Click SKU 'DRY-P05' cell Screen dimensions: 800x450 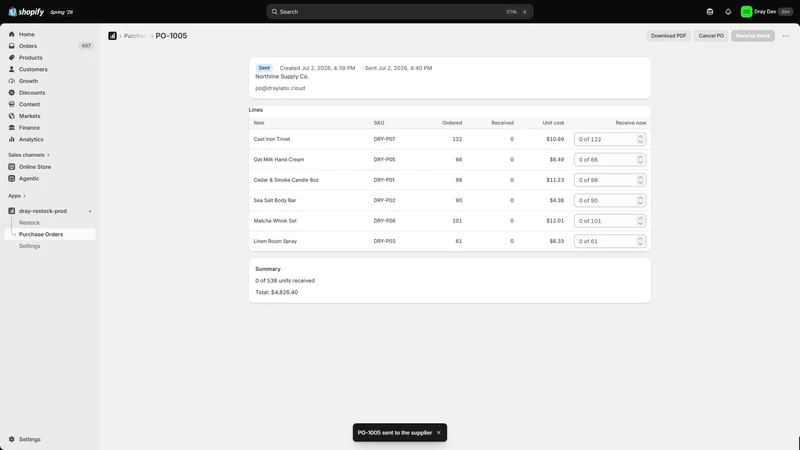point(384,160)
